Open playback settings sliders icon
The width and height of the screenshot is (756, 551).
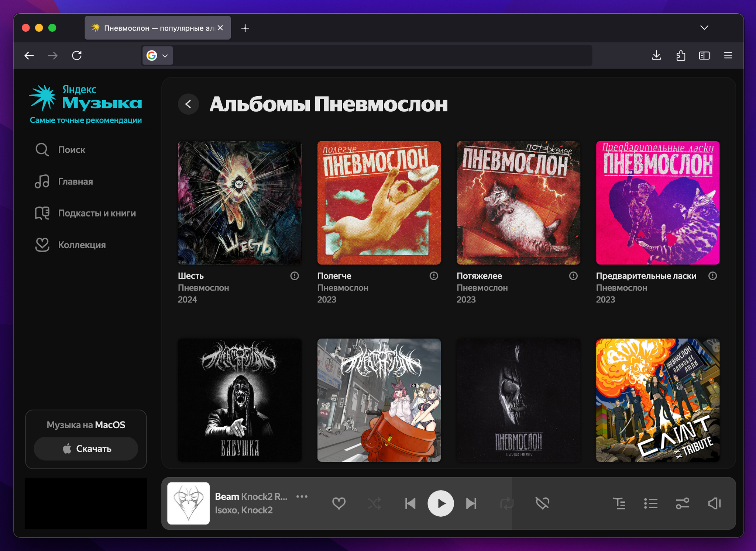(682, 503)
